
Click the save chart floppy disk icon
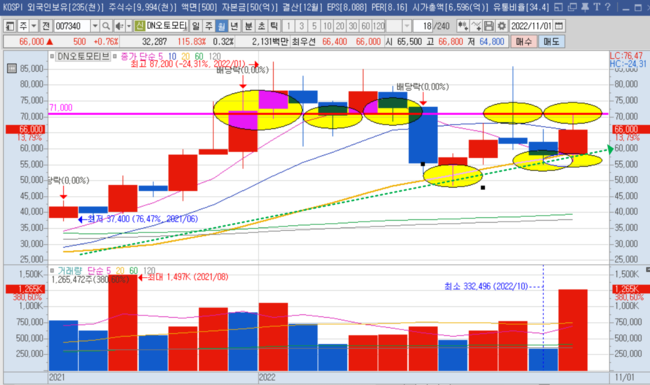pos(489,26)
